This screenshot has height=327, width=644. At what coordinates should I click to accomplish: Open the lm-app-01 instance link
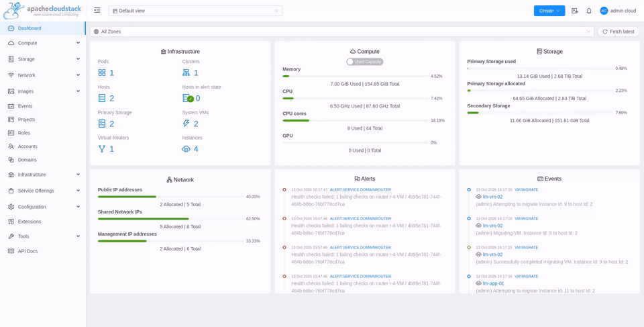pos(493,283)
